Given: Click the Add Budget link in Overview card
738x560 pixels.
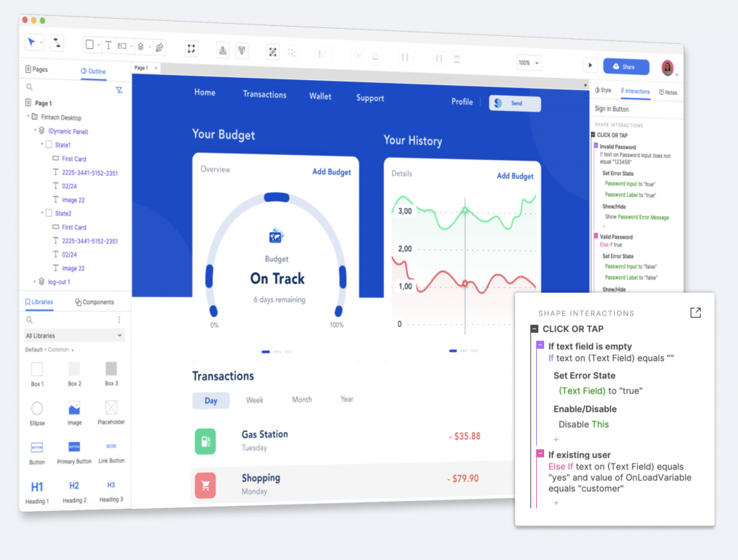Looking at the screenshot, I should click(332, 172).
